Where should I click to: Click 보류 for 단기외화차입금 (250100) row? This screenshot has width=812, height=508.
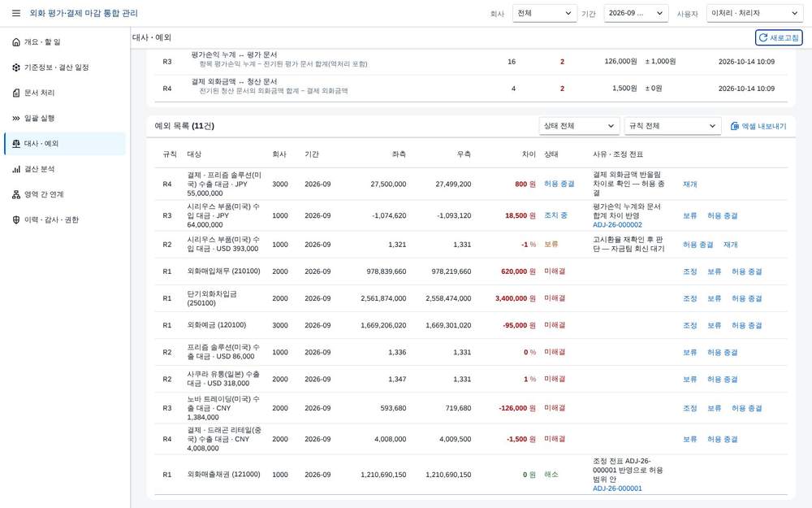[714, 298]
